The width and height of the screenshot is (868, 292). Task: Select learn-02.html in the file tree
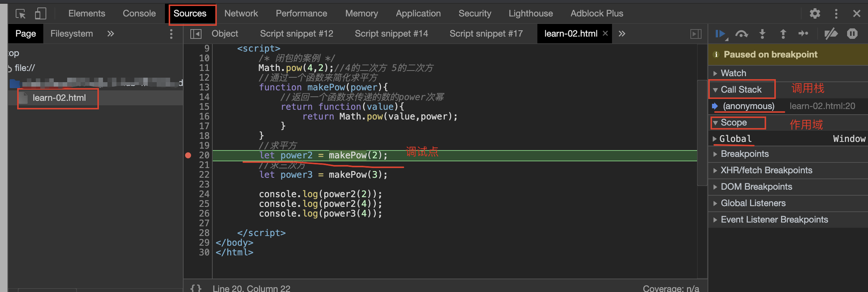coord(59,98)
